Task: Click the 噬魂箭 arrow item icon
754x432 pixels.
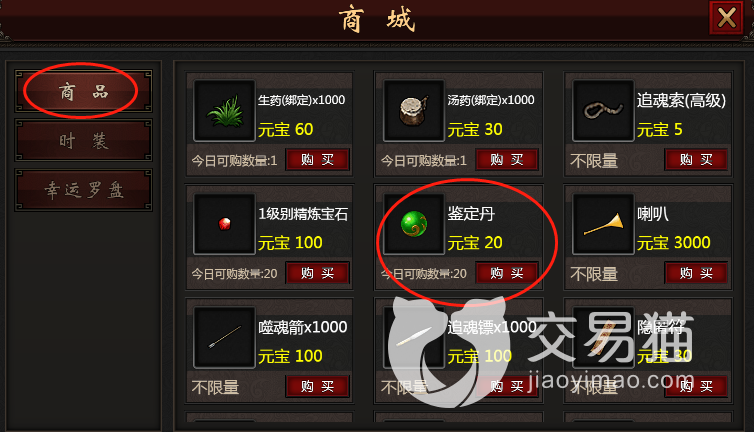Action: click(x=224, y=337)
